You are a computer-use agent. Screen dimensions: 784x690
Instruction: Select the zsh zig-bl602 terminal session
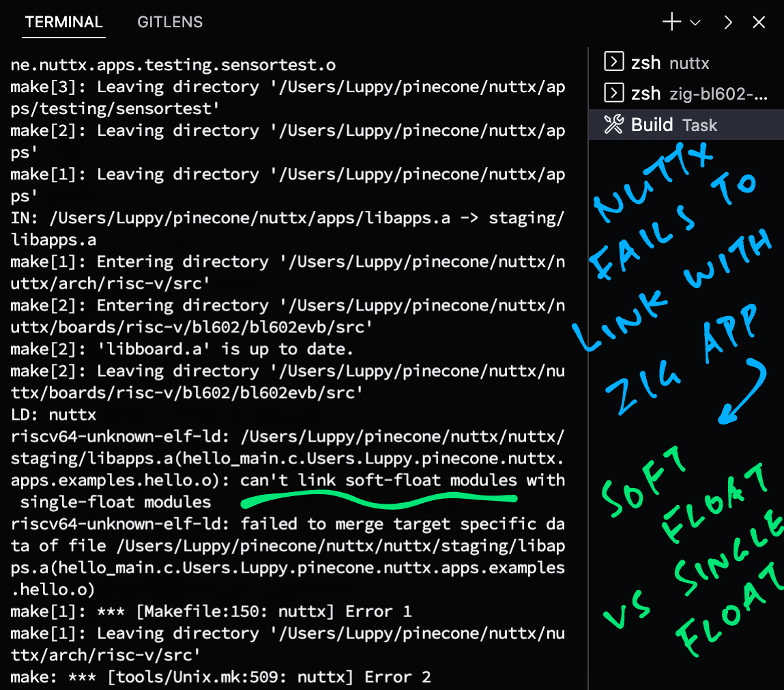click(x=689, y=94)
